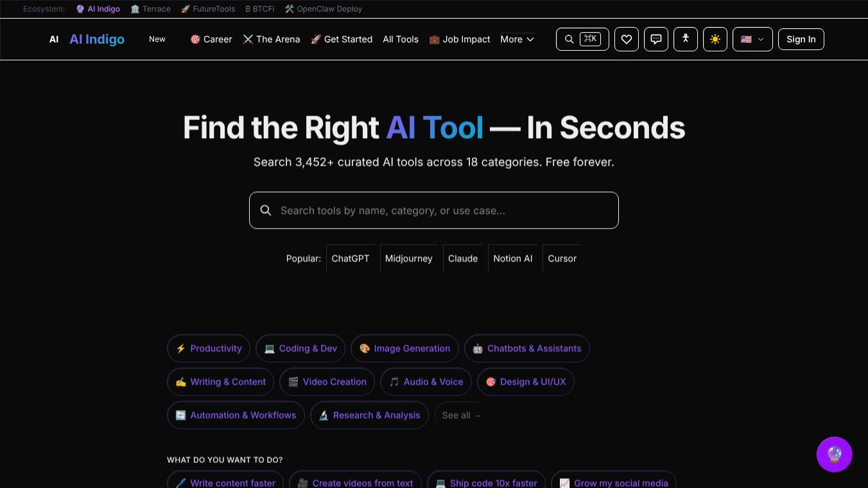Expand the More navigation dropdown

coord(517,39)
